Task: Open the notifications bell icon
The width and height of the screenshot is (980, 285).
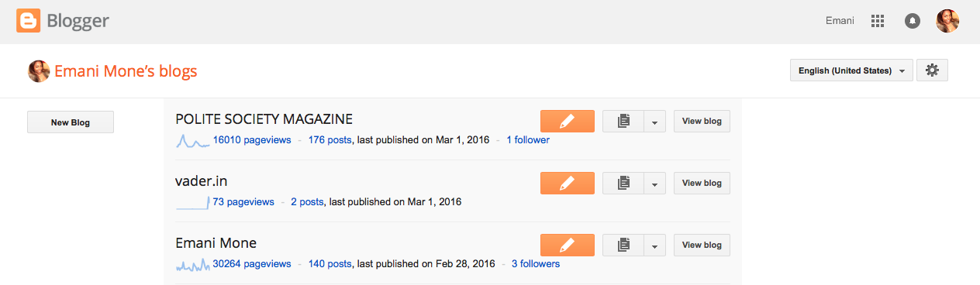Action: coord(913,21)
